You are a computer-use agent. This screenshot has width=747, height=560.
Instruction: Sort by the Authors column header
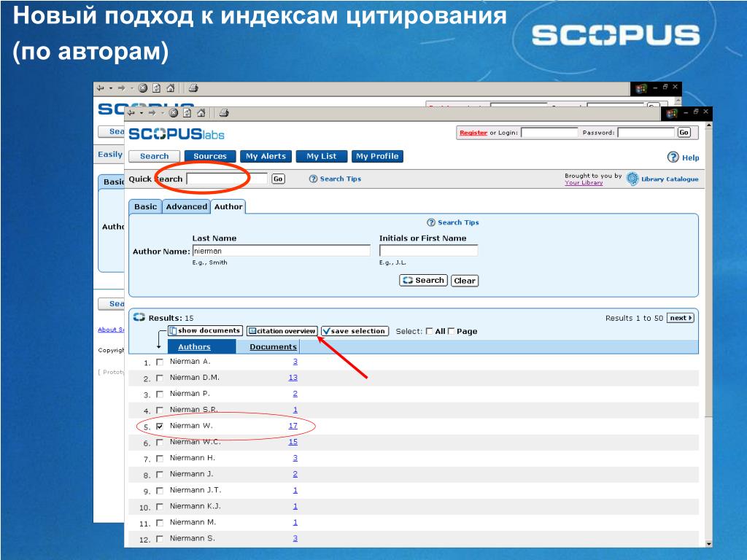(x=194, y=346)
